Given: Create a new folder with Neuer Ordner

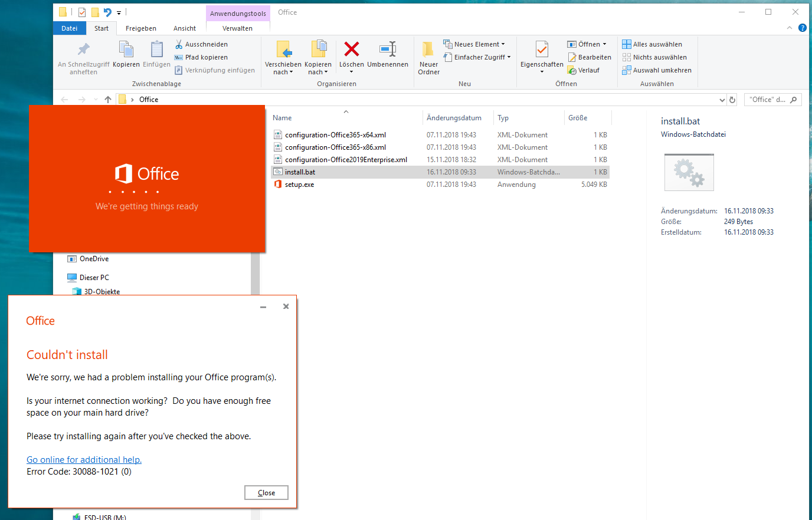Looking at the screenshot, I should [429, 58].
